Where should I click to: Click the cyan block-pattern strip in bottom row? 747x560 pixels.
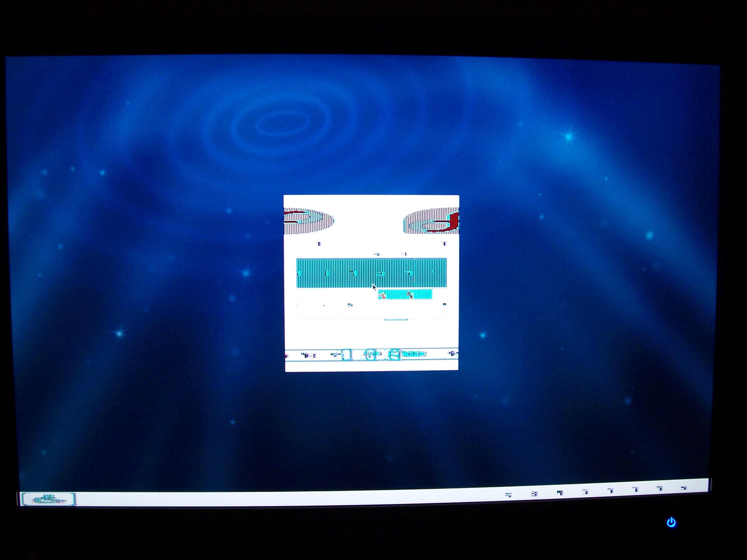click(x=414, y=354)
